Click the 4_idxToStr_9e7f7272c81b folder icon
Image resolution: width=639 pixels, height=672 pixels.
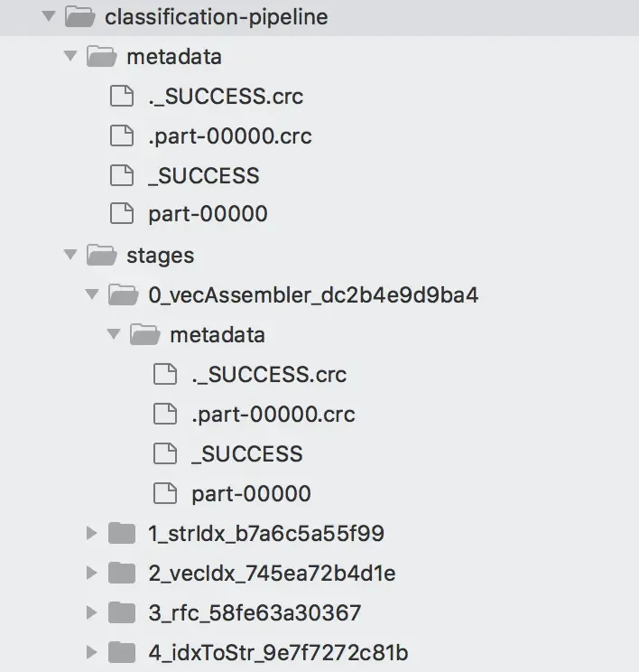(x=122, y=652)
